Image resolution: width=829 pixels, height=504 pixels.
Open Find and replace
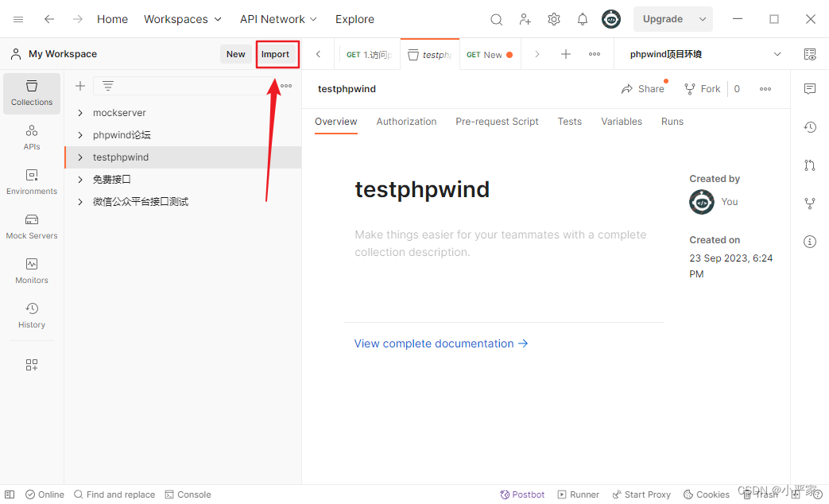coord(114,494)
